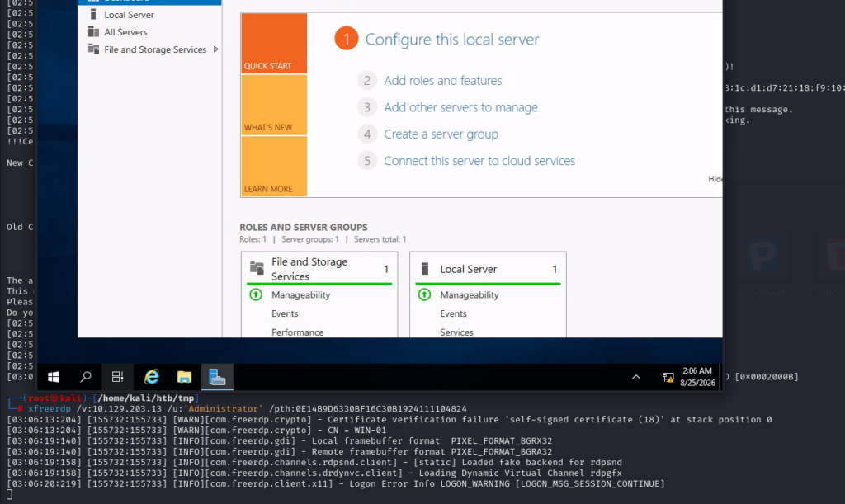Open Events in File and Storage Services tile
This screenshot has width=845, height=504.
[x=285, y=313]
